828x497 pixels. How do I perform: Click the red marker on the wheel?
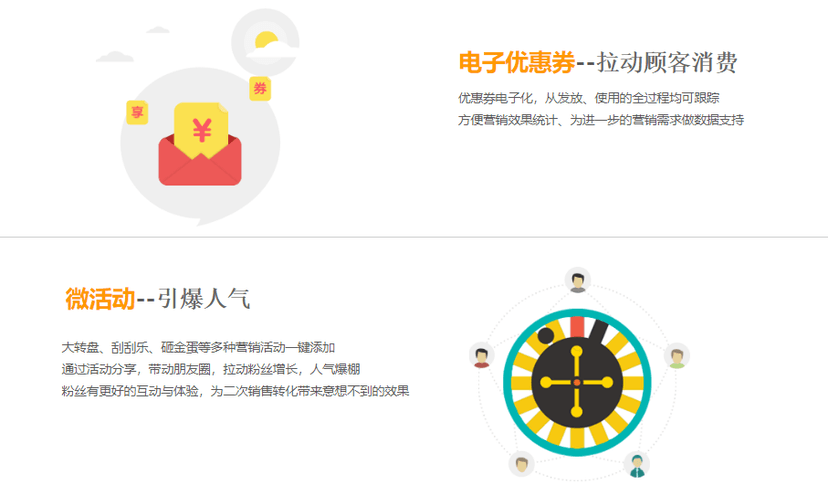click(577, 327)
